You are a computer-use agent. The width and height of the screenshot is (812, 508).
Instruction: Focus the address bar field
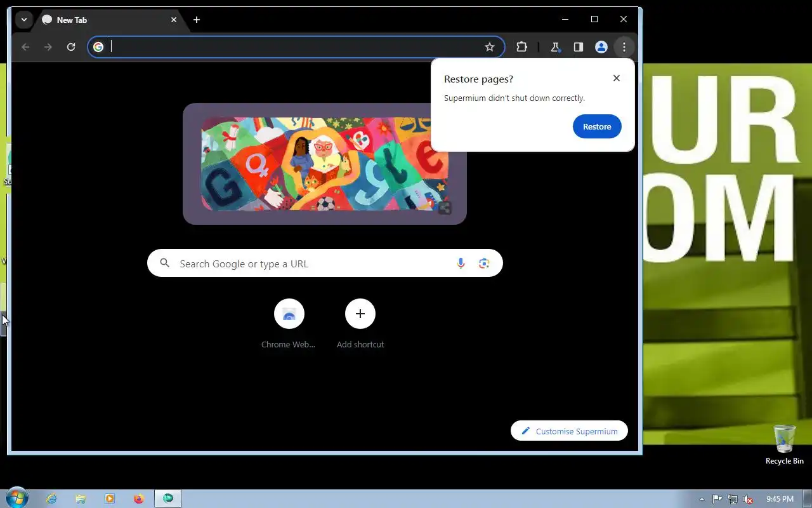(295, 47)
